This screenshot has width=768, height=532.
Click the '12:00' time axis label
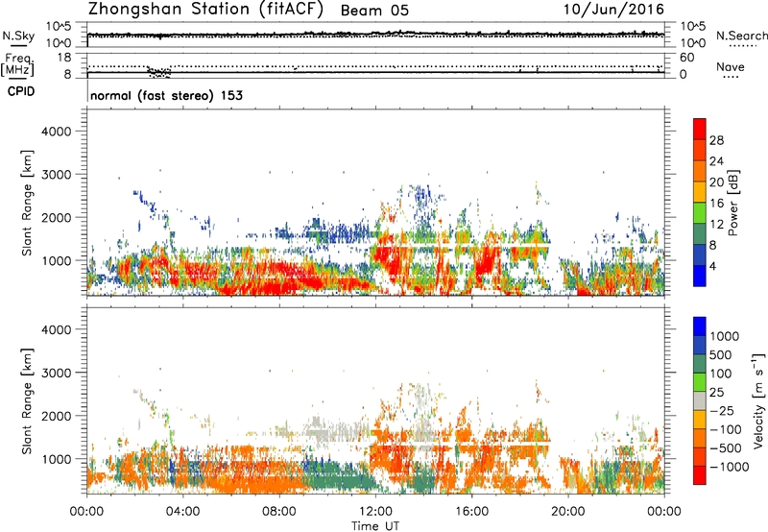[x=375, y=512]
